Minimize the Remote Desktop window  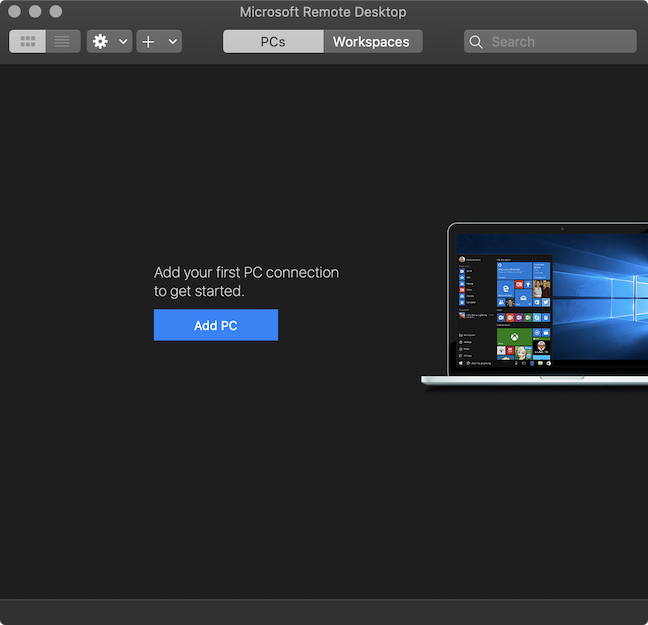(35, 12)
